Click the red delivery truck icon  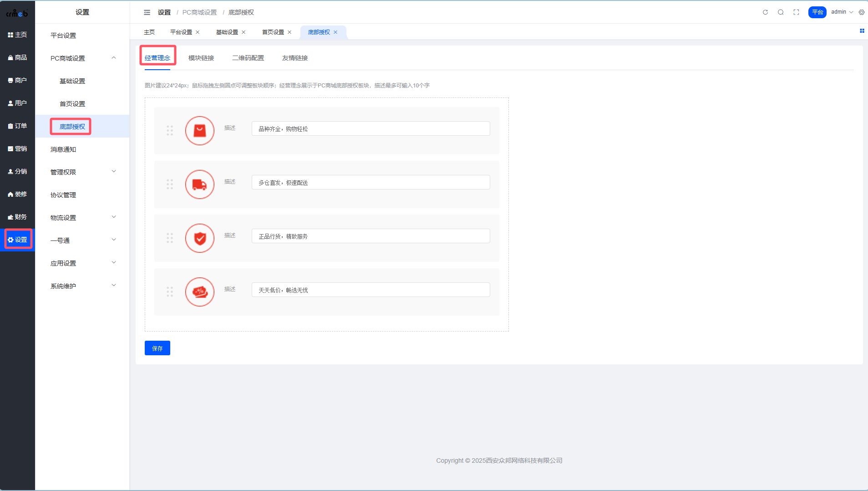coord(199,184)
